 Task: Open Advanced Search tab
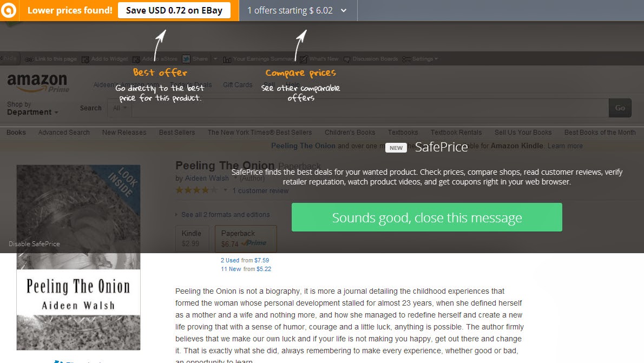tap(64, 132)
